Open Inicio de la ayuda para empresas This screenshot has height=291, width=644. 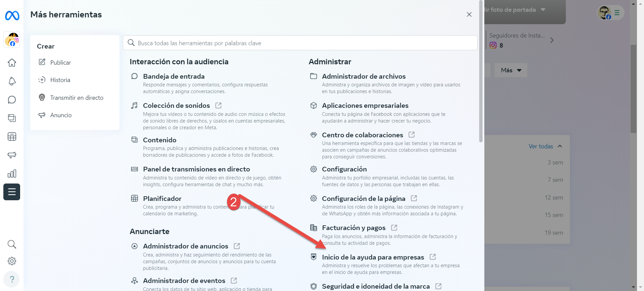[x=373, y=257]
